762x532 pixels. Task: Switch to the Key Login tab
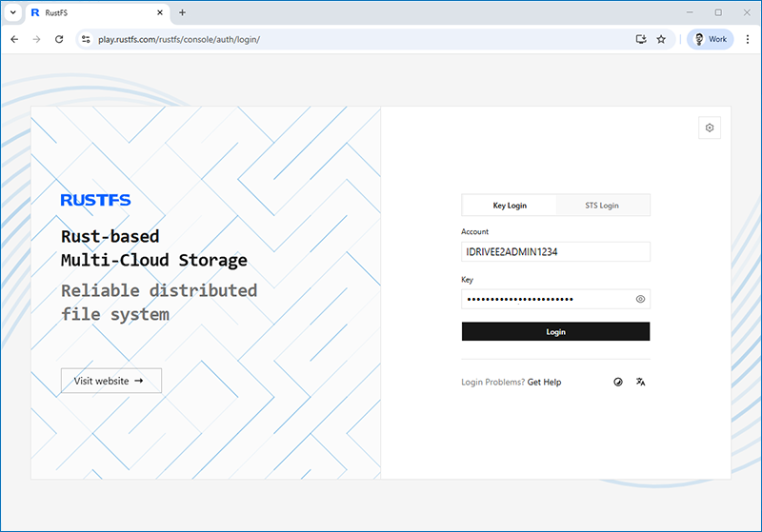[x=510, y=206]
